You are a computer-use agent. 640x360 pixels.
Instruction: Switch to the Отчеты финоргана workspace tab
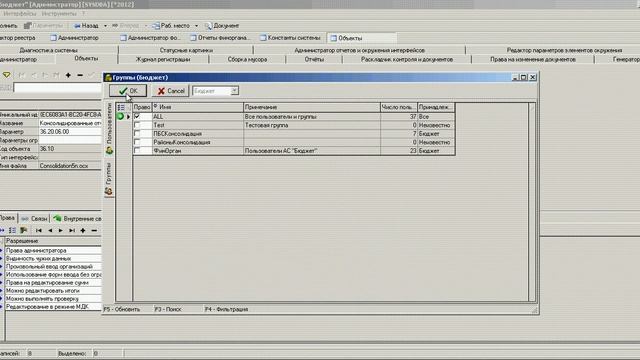220,38
